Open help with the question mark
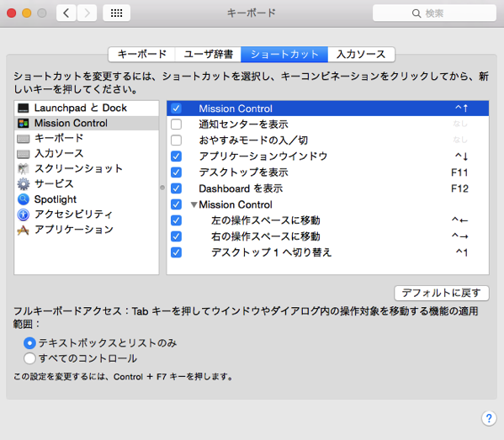The height and width of the screenshot is (440, 504). pos(489,418)
